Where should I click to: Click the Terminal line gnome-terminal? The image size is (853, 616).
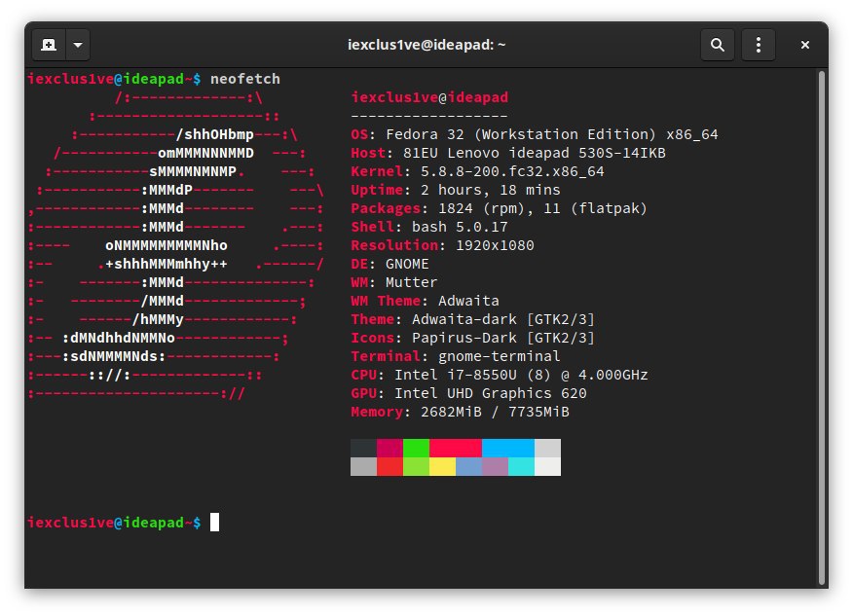point(456,356)
